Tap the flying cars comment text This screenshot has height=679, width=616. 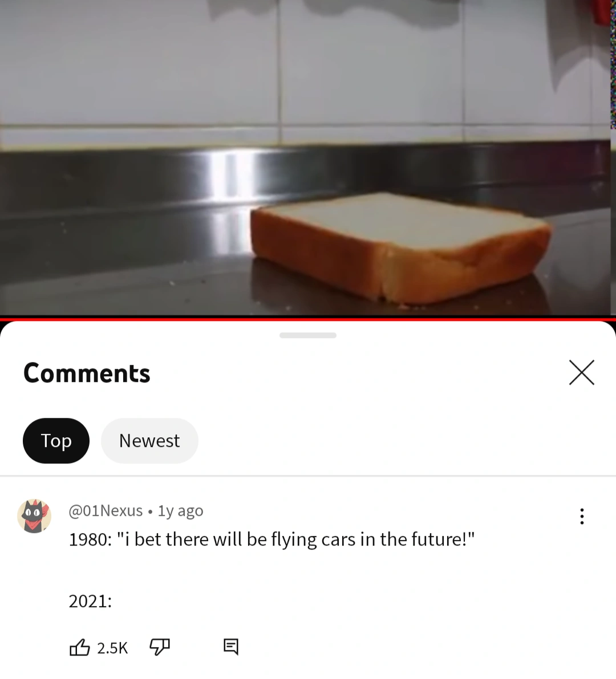271,539
